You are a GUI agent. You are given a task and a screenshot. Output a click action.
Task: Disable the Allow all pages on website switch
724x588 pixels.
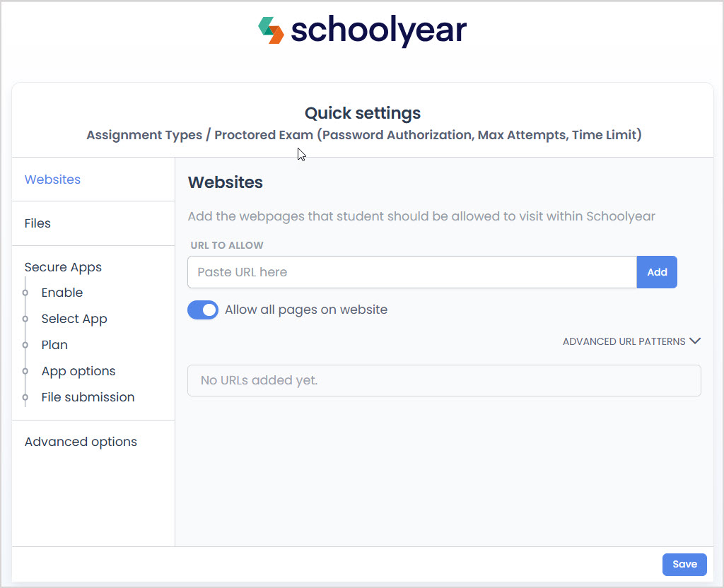[203, 310]
